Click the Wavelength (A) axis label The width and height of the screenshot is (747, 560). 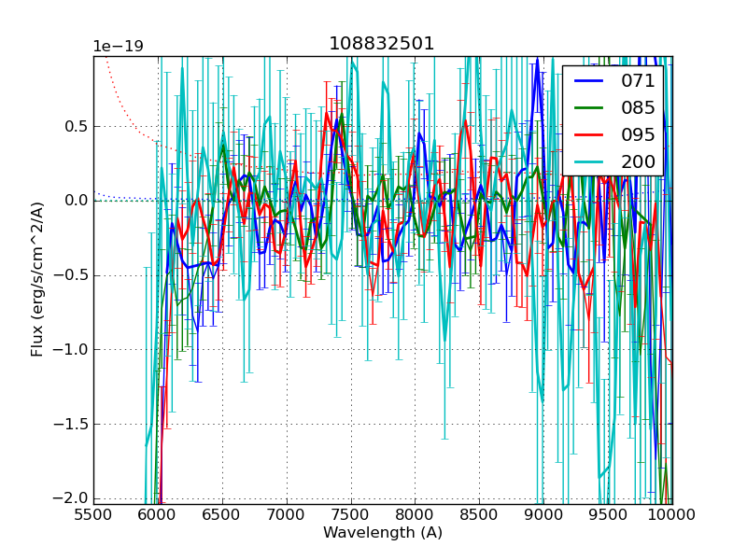tap(383, 533)
